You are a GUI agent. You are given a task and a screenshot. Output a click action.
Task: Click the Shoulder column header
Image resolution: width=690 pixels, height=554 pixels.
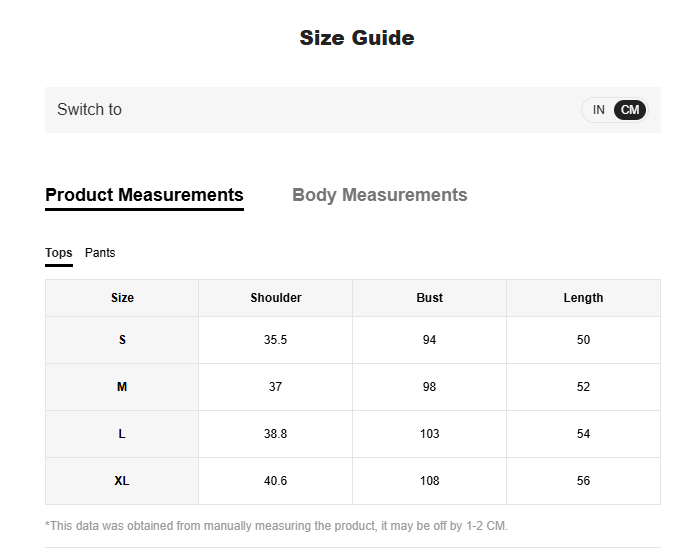(x=275, y=298)
